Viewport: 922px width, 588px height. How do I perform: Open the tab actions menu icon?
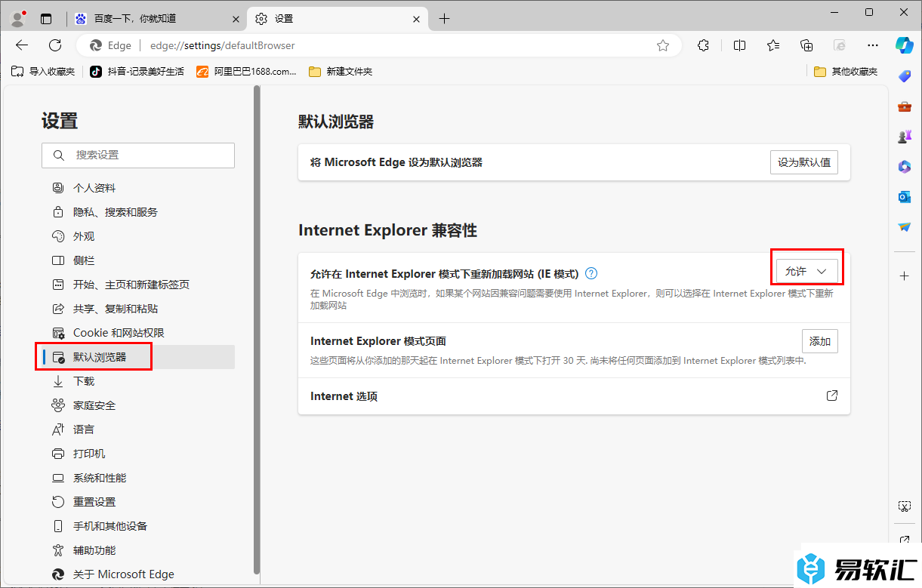(x=46, y=19)
